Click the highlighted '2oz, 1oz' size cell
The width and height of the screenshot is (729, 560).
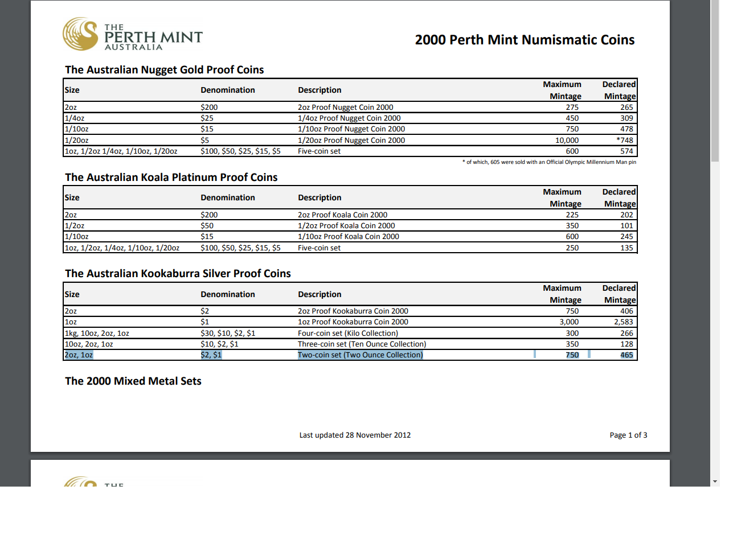pos(79,355)
